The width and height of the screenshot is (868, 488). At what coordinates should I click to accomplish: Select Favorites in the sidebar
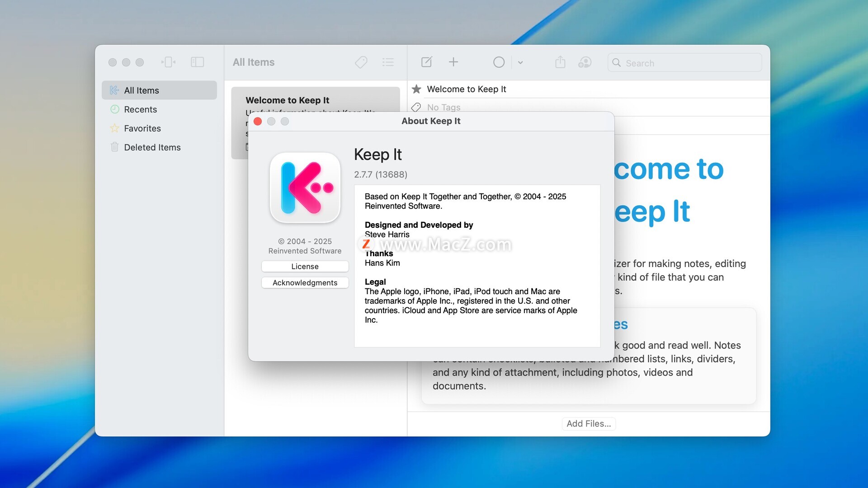(x=142, y=128)
